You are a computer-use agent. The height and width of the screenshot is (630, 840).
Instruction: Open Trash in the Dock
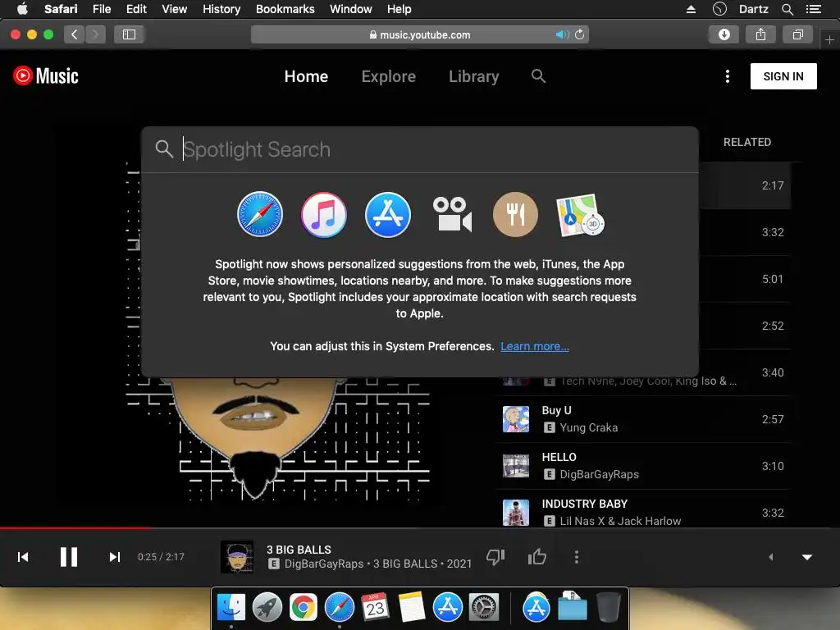(608, 608)
